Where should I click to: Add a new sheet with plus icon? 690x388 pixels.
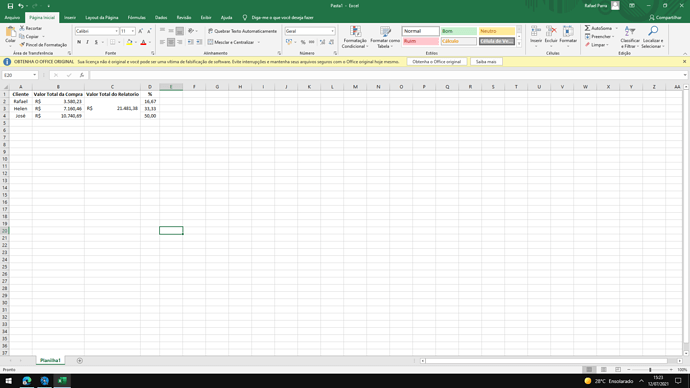click(80, 361)
